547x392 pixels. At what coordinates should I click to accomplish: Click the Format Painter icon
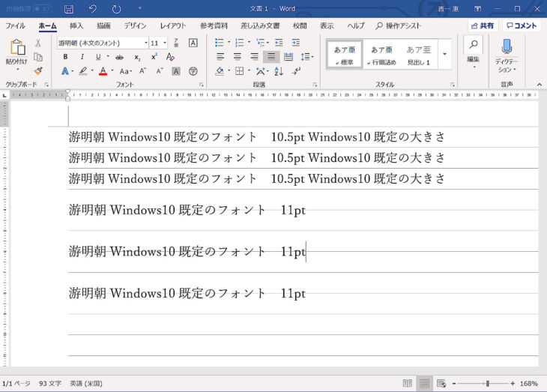pos(37,71)
